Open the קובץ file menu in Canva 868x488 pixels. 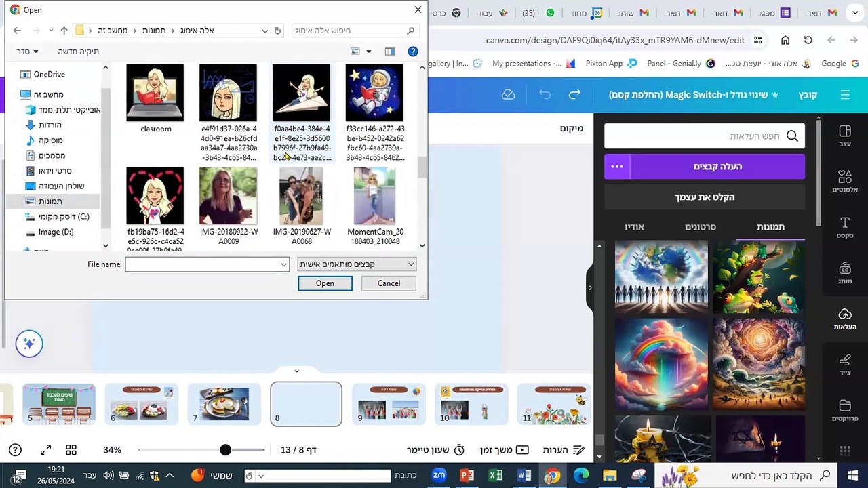[808, 95]
